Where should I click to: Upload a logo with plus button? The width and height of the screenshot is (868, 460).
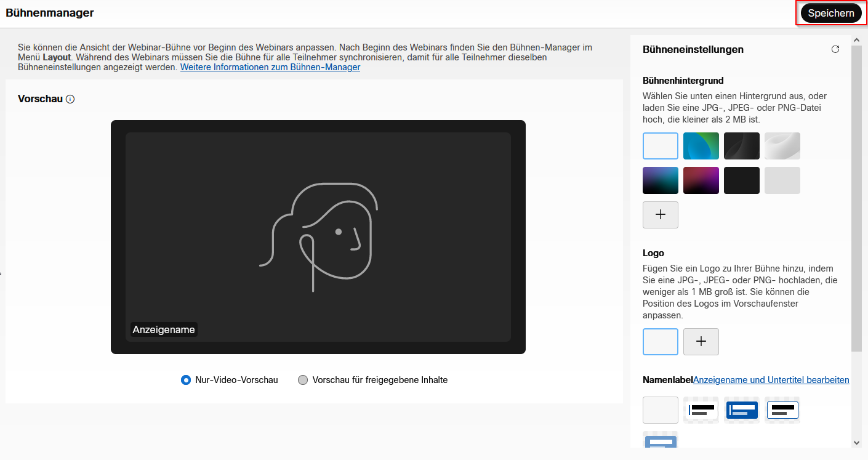(701, 342)
